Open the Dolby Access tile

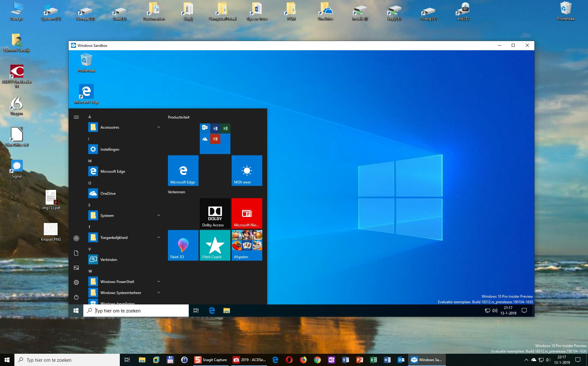coord(215,213)
